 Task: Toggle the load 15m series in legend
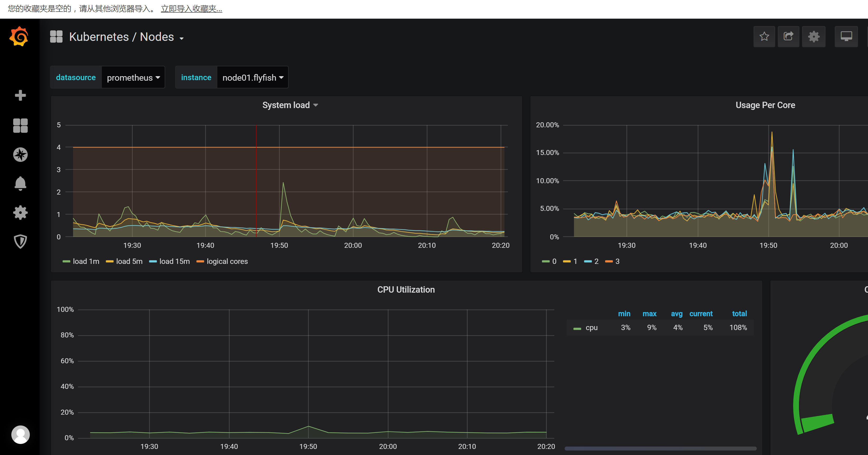tap(174, 261)
